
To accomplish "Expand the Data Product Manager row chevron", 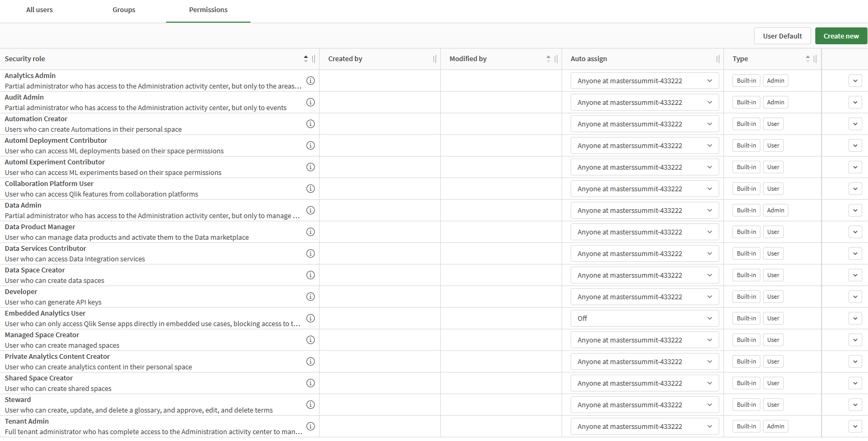I will click(855, 232).
